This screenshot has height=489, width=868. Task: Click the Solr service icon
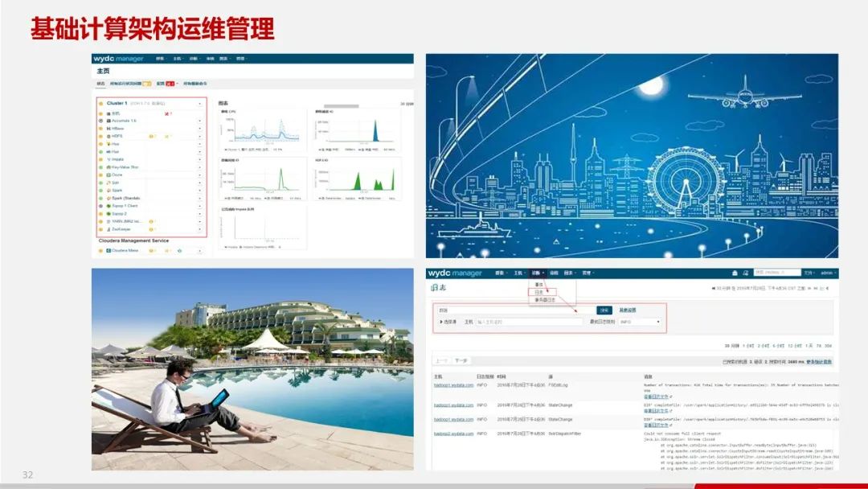[x=108, y=183]
